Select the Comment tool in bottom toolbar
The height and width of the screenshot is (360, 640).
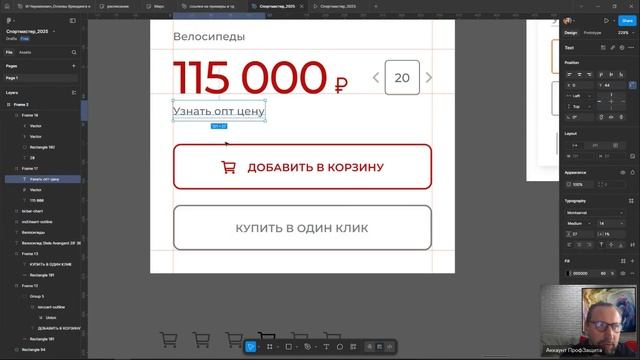click(x=340, y=347)
